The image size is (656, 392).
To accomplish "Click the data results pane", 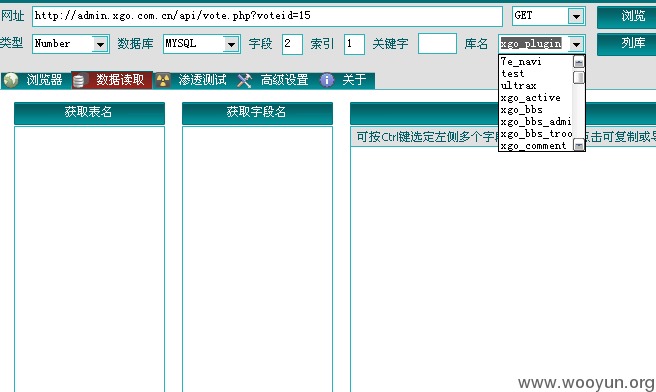I will [503, 270].
